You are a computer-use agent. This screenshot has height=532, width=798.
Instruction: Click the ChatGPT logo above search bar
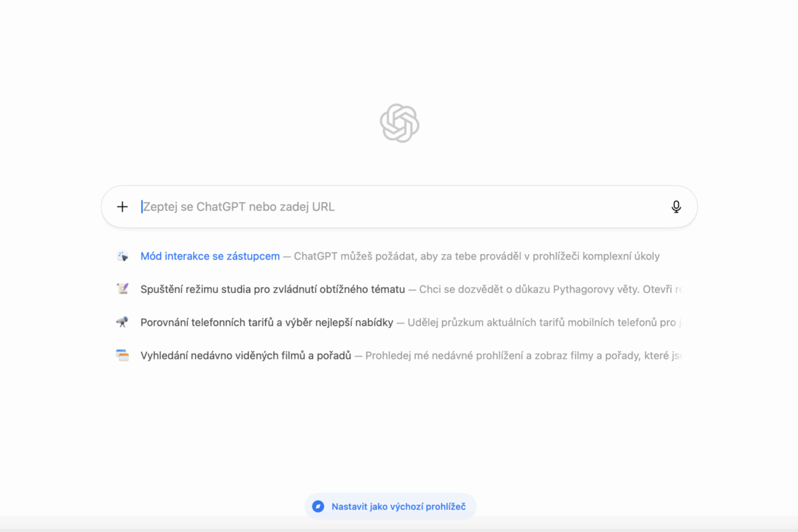pyautogui.click(x=400, y=123)
